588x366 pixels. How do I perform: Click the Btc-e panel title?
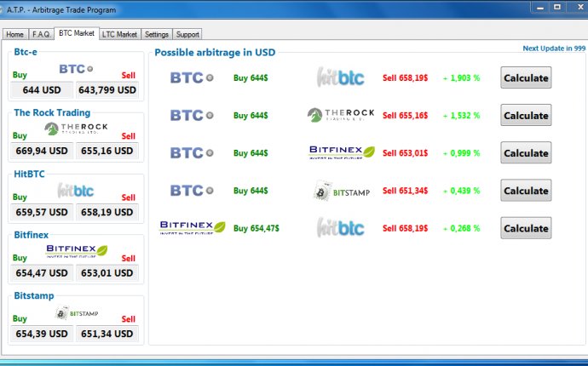pos(26,52)
